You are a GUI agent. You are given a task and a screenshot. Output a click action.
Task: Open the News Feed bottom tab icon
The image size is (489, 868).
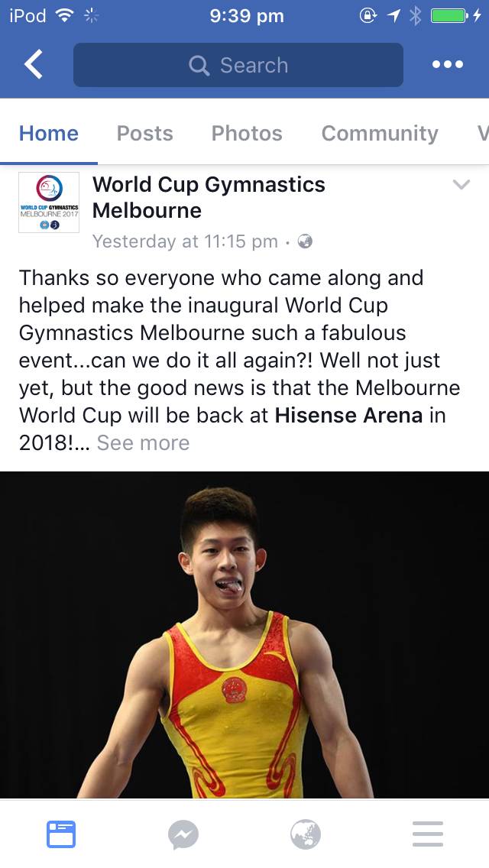[61, 834]
